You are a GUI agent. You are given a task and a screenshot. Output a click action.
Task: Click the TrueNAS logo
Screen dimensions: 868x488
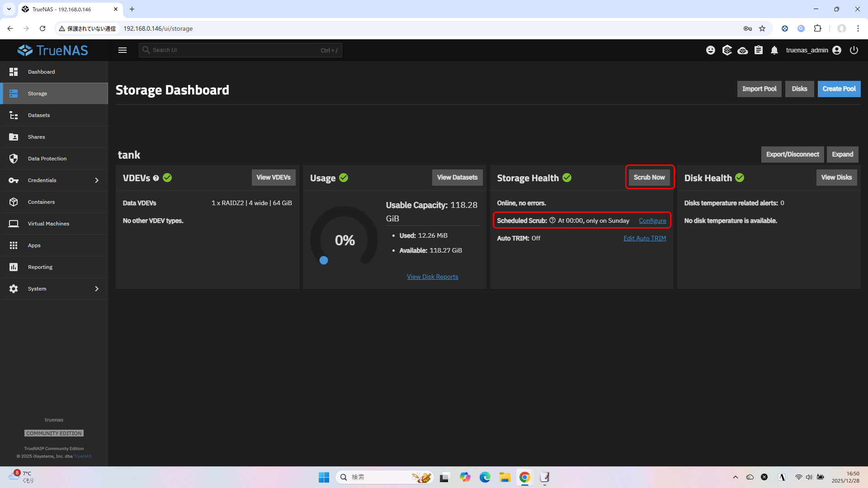point(53,50)
